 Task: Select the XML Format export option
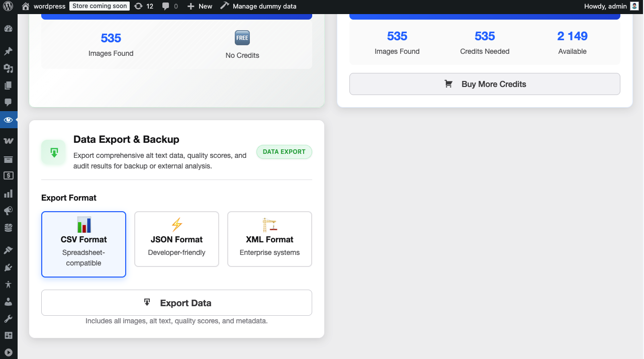click(269, 239)
